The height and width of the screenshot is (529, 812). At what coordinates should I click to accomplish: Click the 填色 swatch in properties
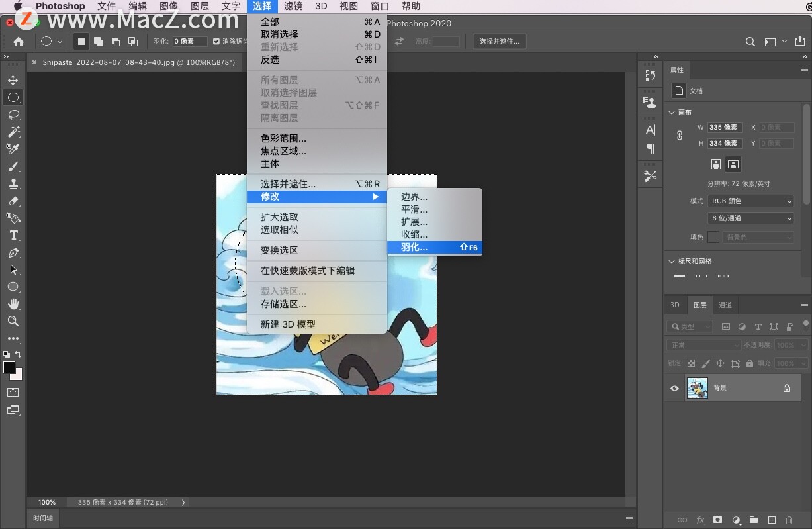click(713, 237)
